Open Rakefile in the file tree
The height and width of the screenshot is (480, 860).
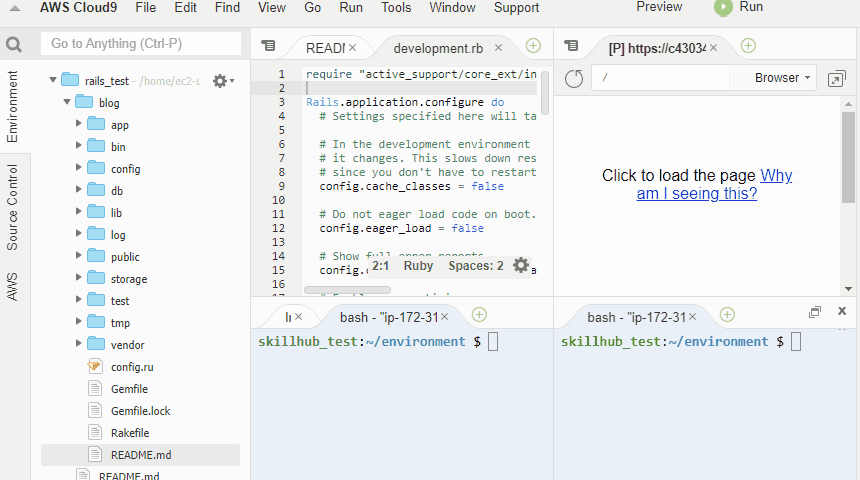130,433
